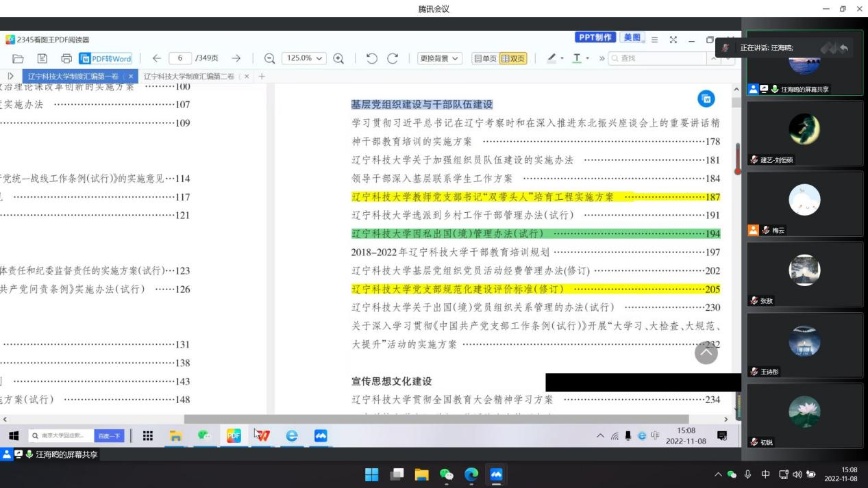
Task: Zoom in with the plus magnifier icon
Action: pyautogui.click(x=338, y=59)
